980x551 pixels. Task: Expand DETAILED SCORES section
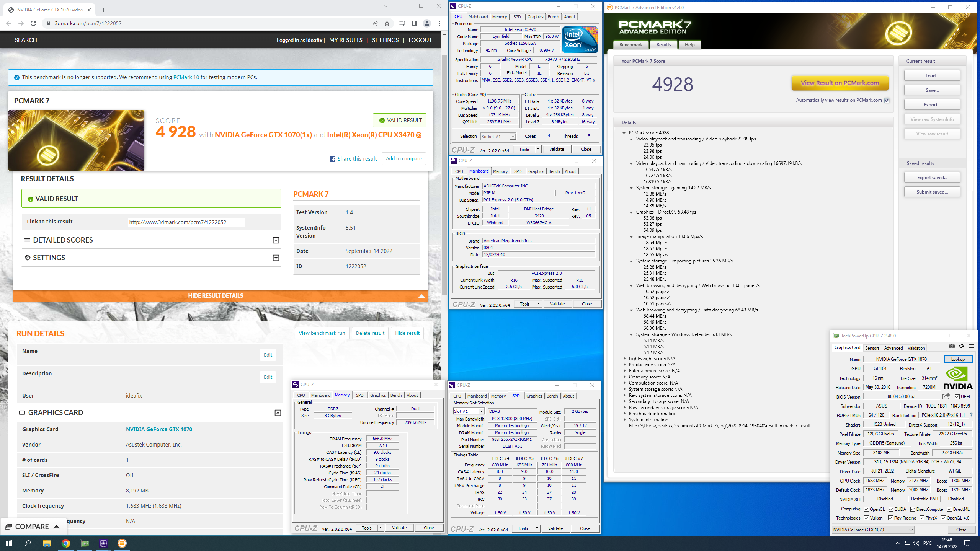[276, 240]
